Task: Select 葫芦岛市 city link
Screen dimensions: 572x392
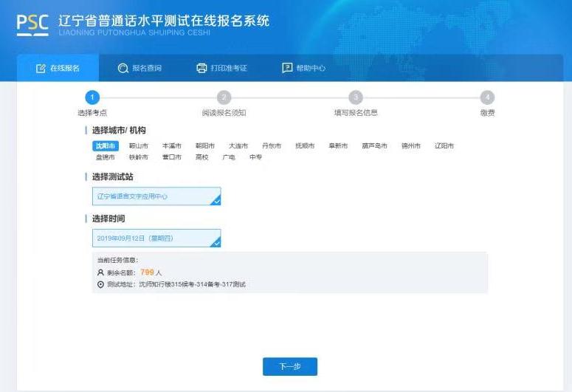Action: click(x=374, y=146)
